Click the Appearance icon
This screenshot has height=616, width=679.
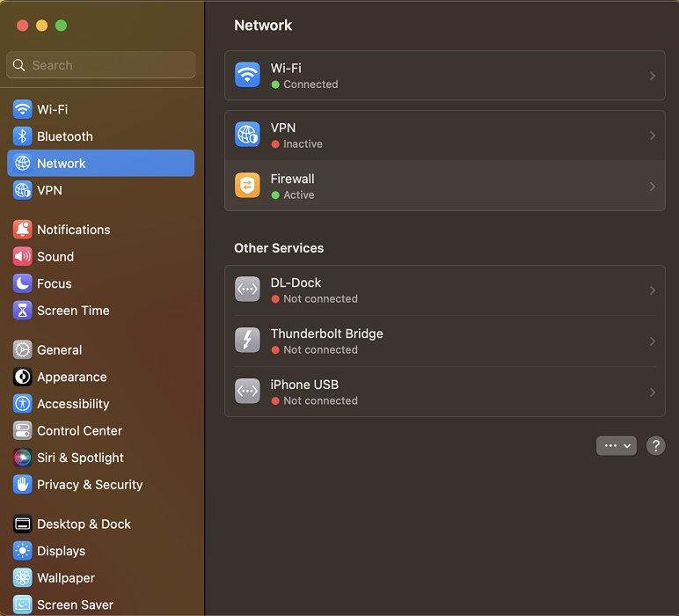pyautogui.click(x=23, y=377)
